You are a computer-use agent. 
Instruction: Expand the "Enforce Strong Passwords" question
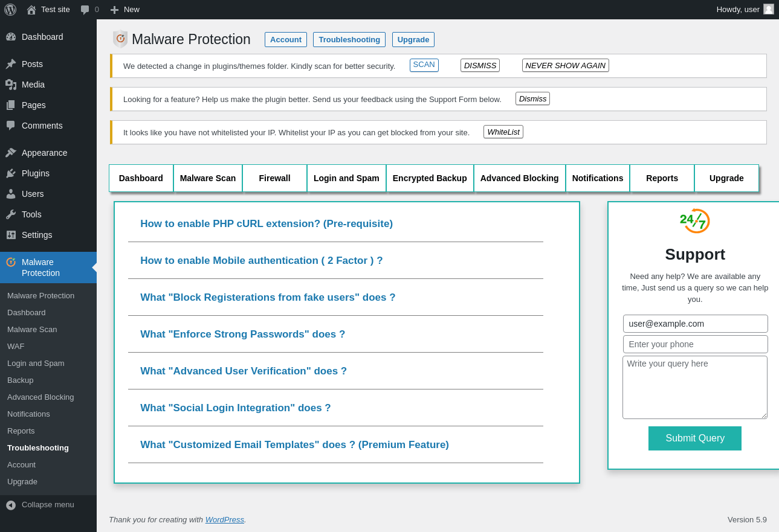(243, 335)
